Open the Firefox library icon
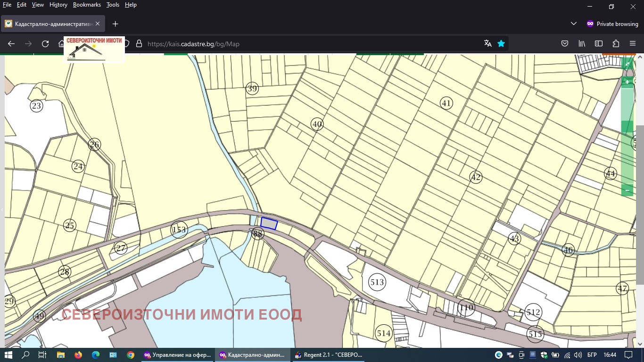Viewport: 644px width, 362px height. tap(582, 44)
